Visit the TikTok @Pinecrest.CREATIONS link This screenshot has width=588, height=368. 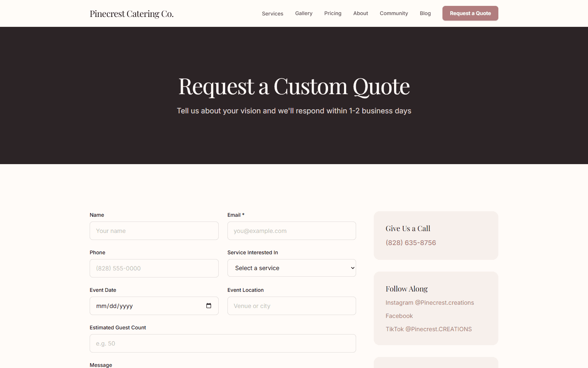click(429, 329)
